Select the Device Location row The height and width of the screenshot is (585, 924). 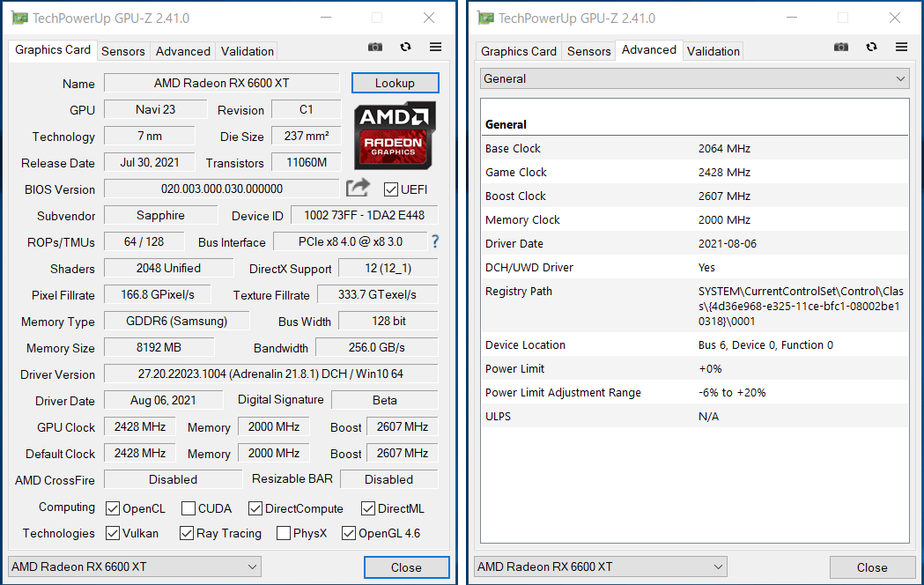[x=695, y=345]
